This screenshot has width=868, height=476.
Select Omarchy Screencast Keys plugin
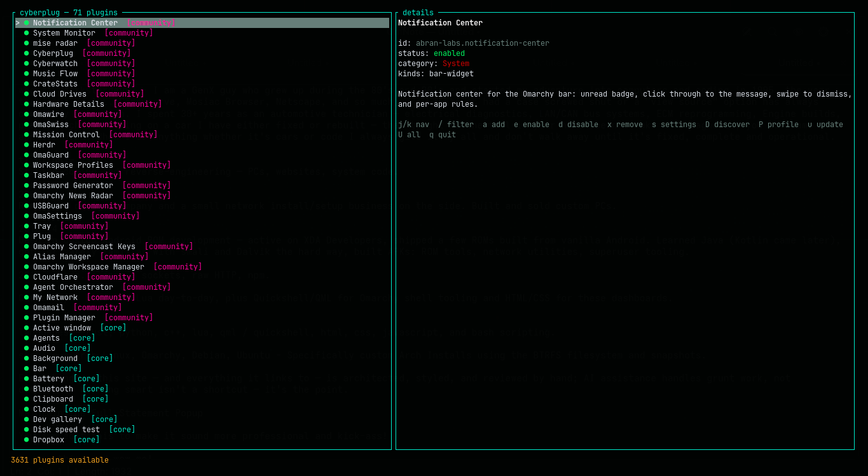coord(202,247)
